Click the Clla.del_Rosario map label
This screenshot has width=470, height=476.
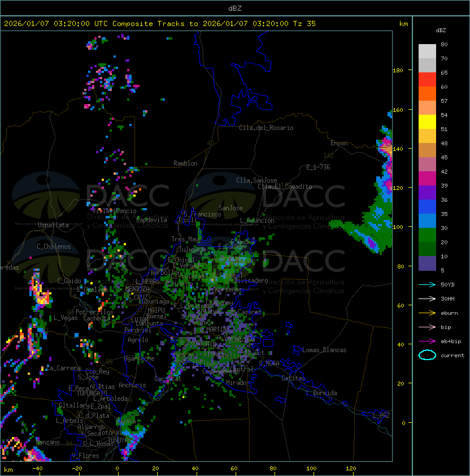point(266,128)
